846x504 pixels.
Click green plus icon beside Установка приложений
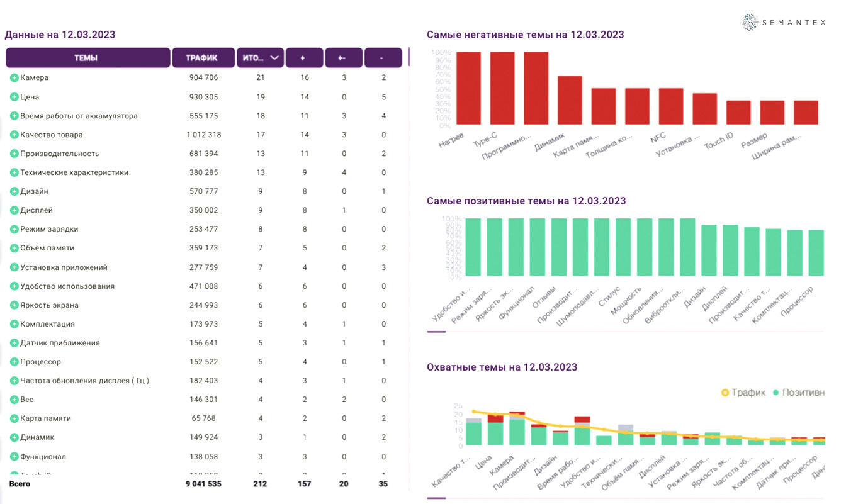14,267
